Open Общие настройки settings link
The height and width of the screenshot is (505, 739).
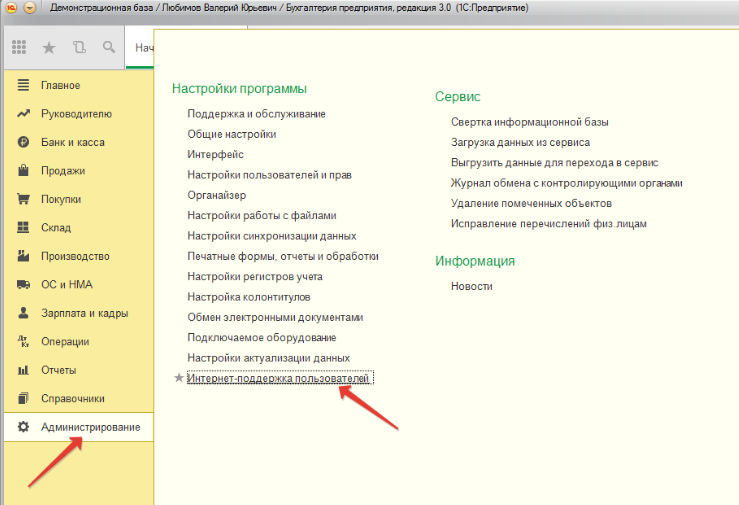232,134
